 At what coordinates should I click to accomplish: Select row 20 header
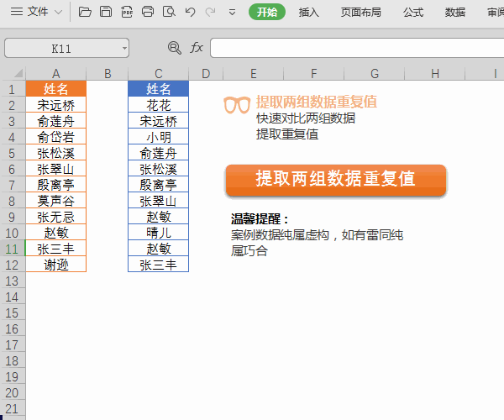point(13,392)
